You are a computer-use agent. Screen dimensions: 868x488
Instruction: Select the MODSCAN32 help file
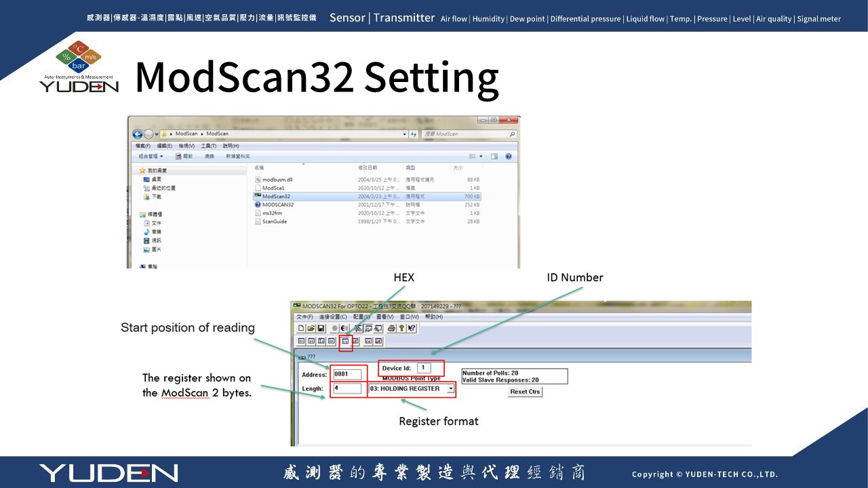(366, 204)
